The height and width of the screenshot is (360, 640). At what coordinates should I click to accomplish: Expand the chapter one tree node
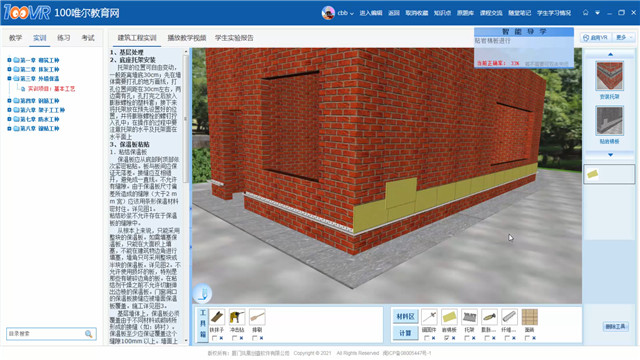point(9,60)
